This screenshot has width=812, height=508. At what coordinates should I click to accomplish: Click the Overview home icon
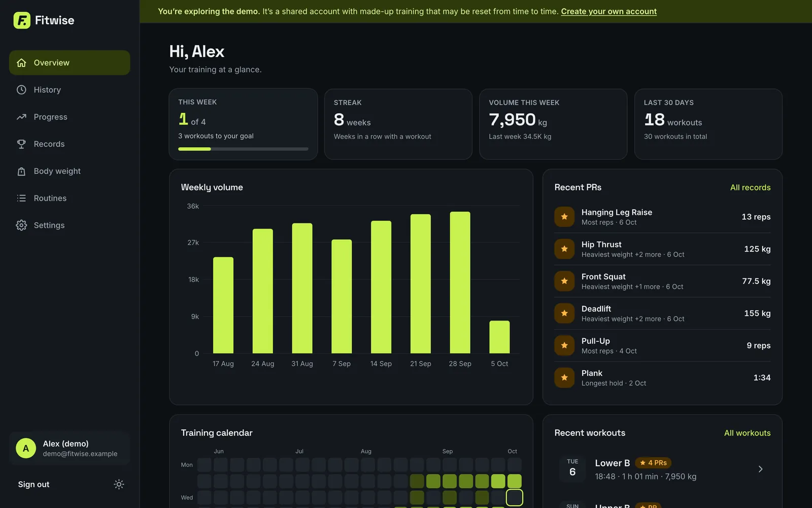tap(21, 62)
